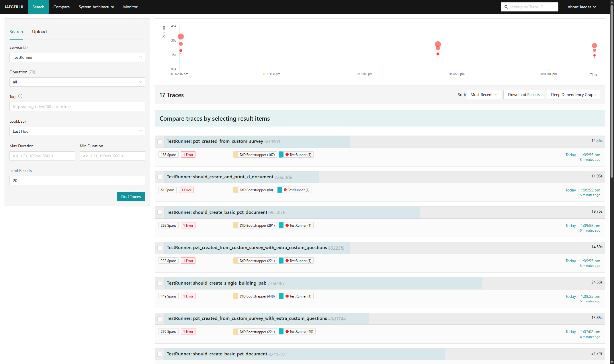Open the Lookback dropdown showing Last Hour

pyautogui.click(x=77, y=131)
